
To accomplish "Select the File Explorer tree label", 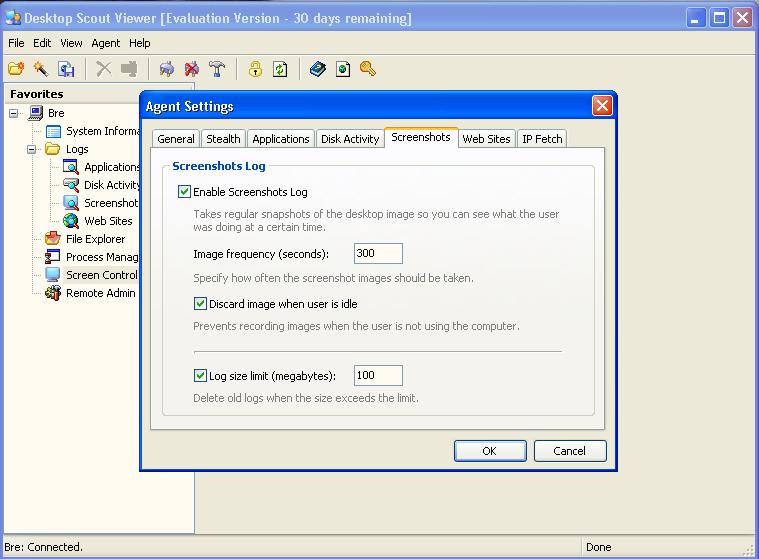I will (95, 239).
